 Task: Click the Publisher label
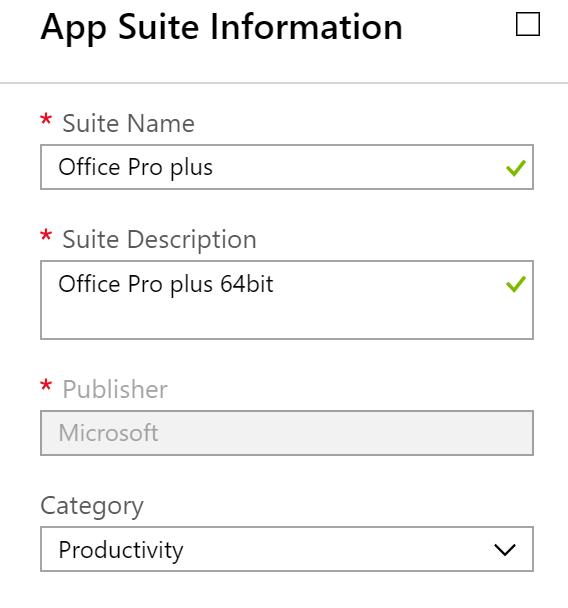click(x=115, y=389)
